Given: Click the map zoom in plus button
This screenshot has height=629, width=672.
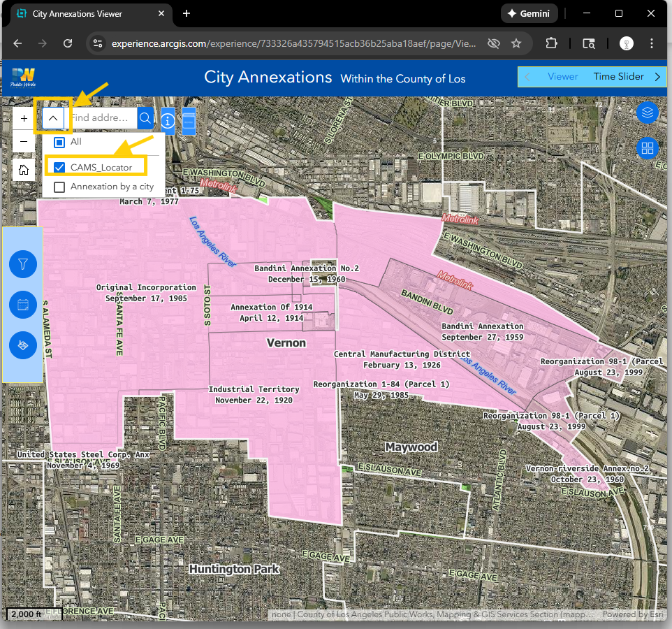Looking at the screenshot, I should click(24, 118).
